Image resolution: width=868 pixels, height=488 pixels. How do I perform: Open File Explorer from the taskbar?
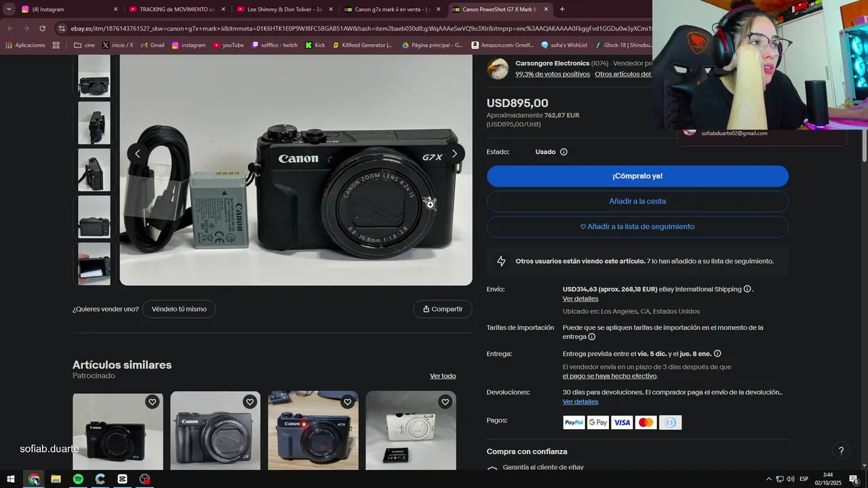[56, 479]
